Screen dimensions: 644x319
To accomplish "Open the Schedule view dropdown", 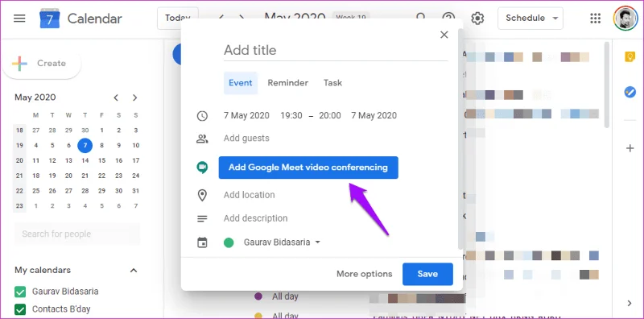I will pyautogui.click(x=530, y=18).
